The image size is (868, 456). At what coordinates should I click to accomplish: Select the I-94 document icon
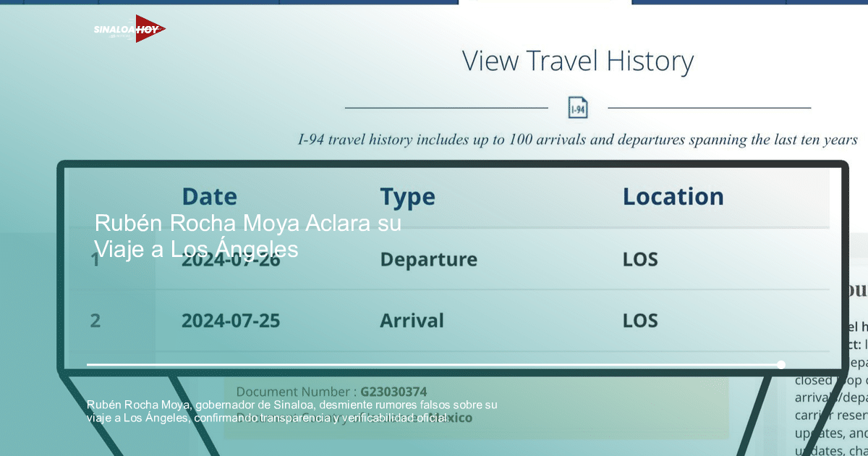point(577,107)
